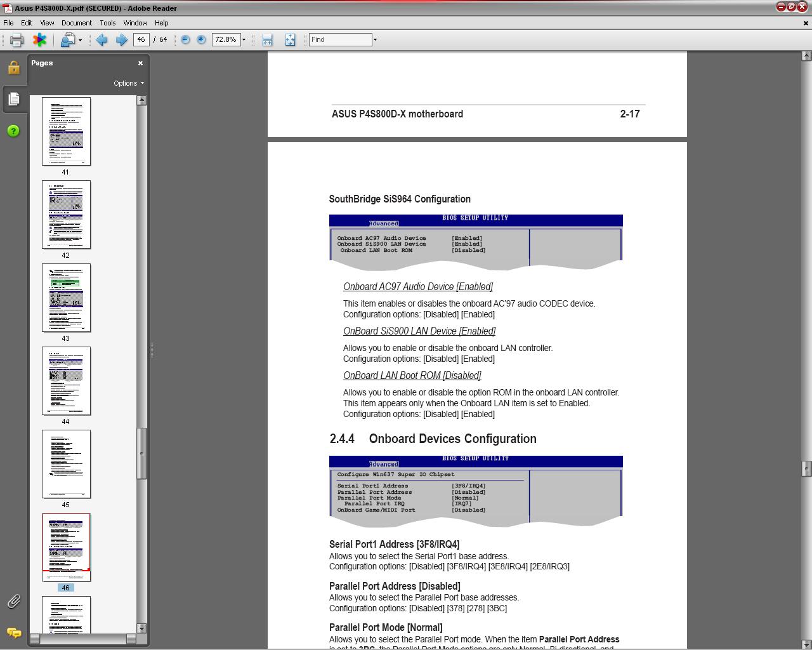The image size is (812, 650).
Task: Click the document vertical scrollbar thumb
Action: (806, 468)
